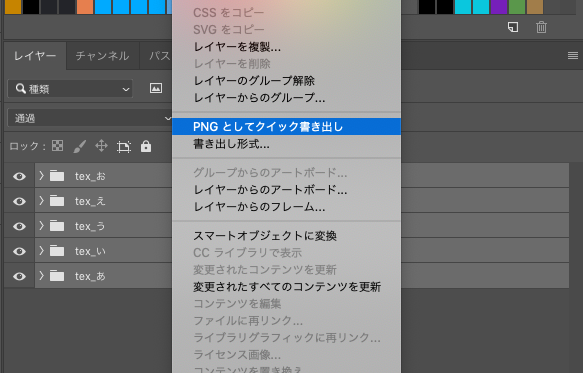This screenshot has width=583, height=373.
Task: Filter layers by pixel layer icon
Action: click(156, 88)
